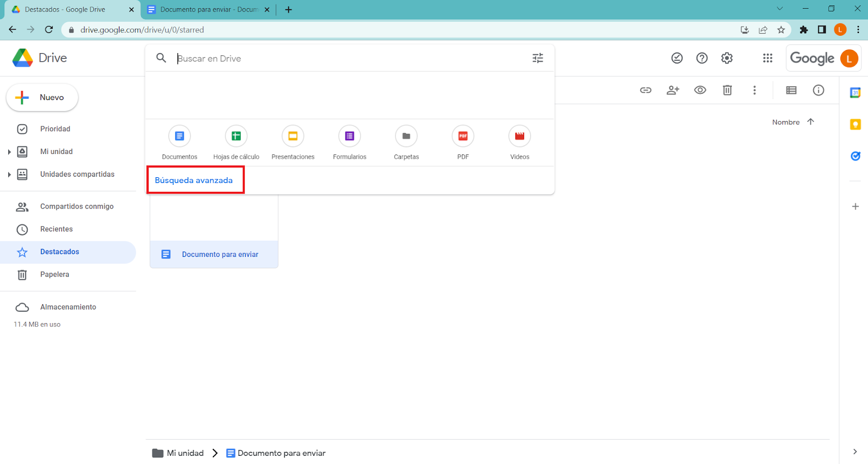Open Google Keep side panel icon

point(856,125)
